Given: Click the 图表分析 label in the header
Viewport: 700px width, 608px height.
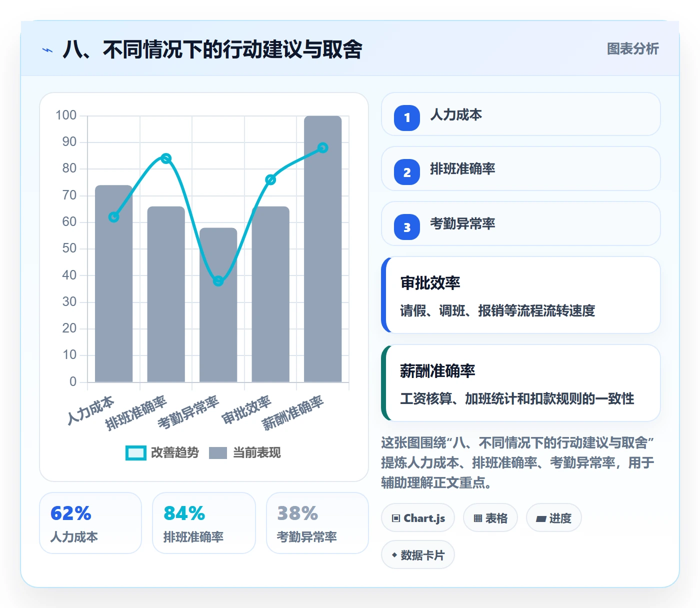Looking at the screenshot, I should coord(633,48).
